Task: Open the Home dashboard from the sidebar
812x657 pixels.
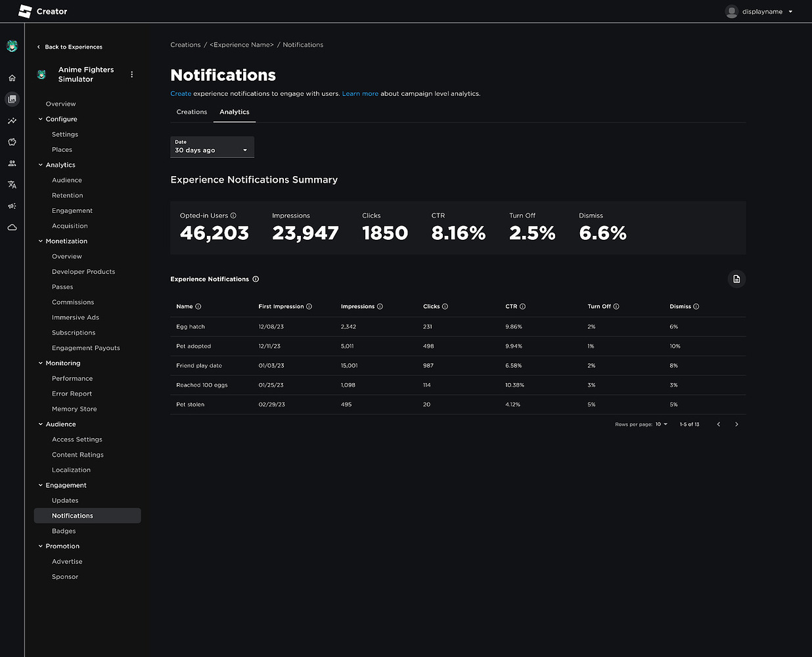Action: 12,78
